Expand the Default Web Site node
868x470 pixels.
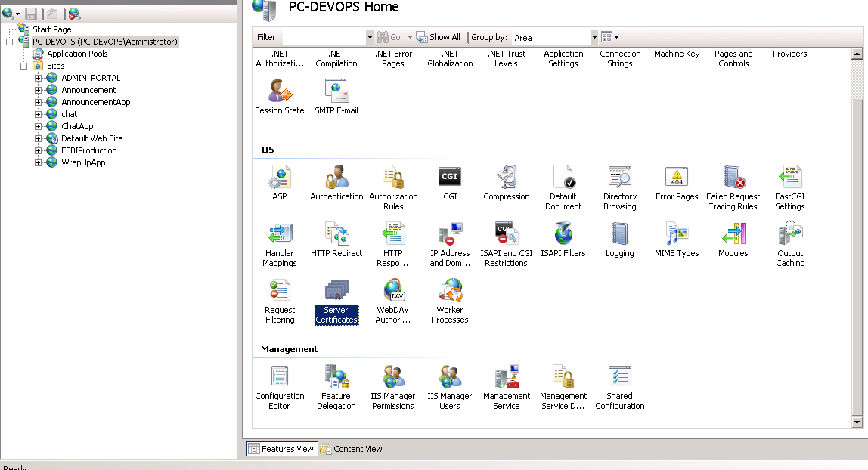tap(39, 138)
